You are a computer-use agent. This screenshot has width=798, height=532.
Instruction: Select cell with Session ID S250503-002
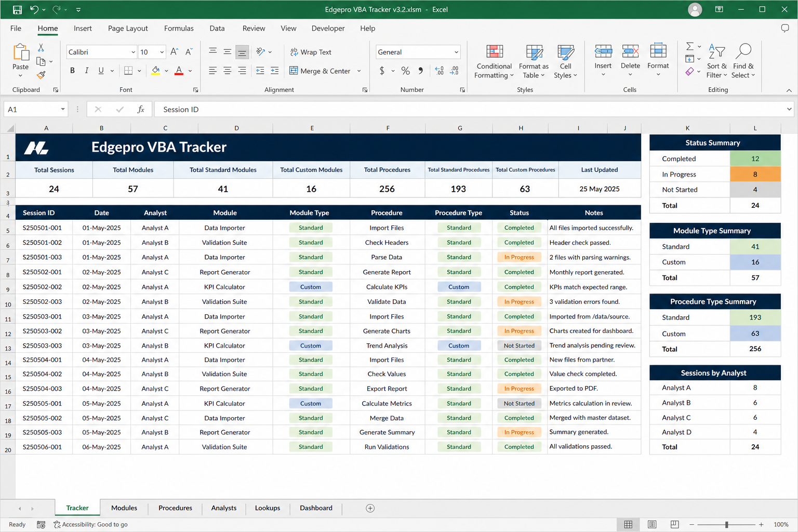(x=44, y=331)
